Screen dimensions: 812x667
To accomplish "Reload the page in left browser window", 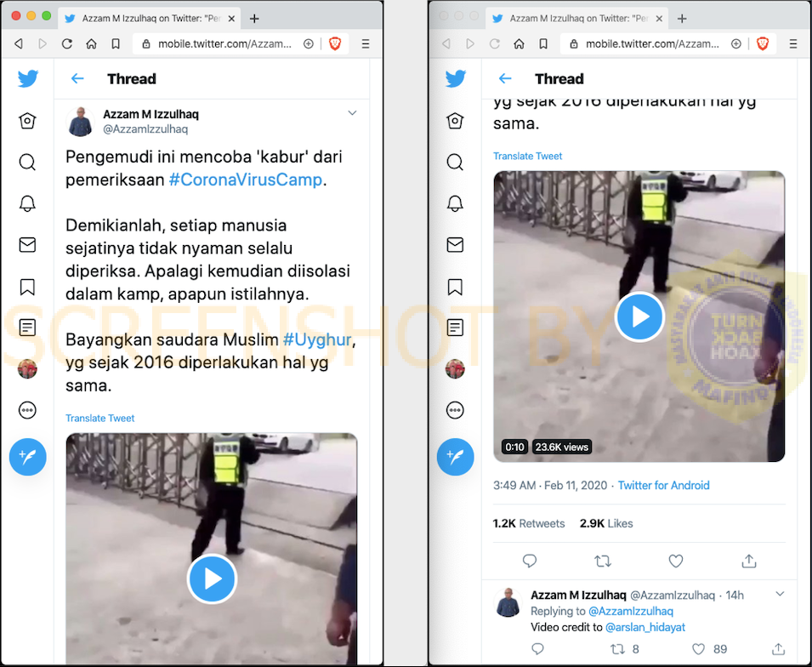I will 67,44.
